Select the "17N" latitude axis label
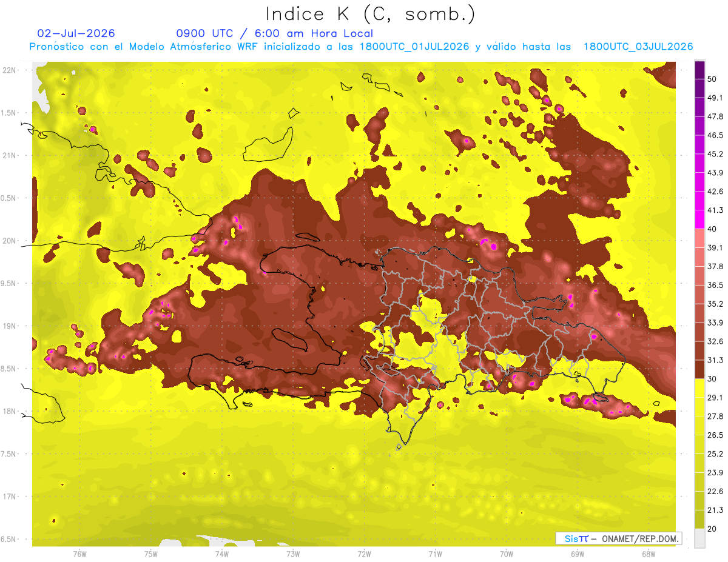This screenshot has height=562, width=728. (10, 497)
